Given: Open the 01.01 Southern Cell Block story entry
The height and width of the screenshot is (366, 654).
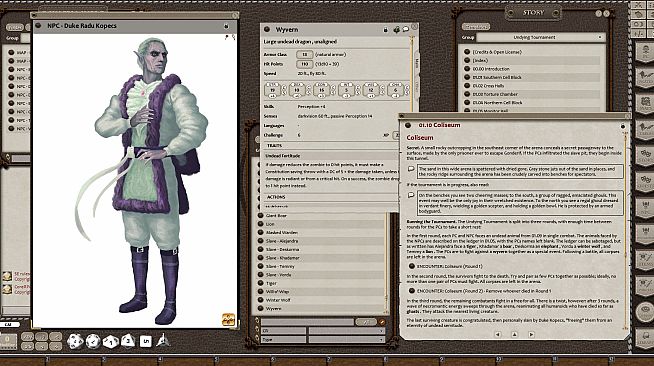Looking at the screenshot, I should (532, 77).
